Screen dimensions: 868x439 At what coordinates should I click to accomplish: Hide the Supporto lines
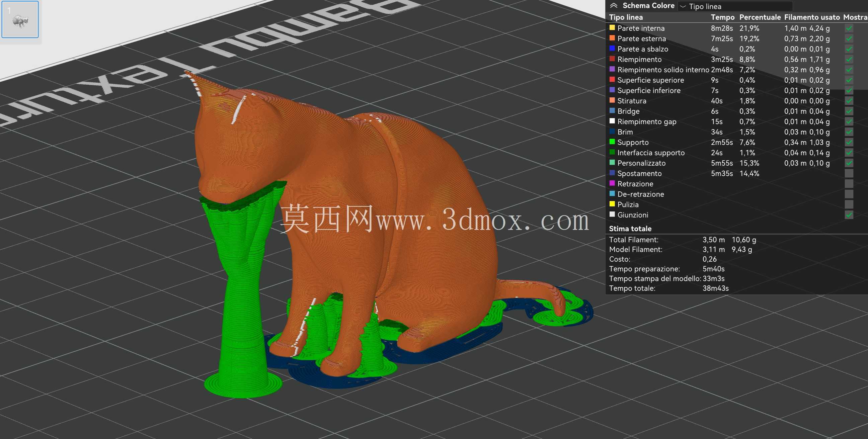pos(849,143)
